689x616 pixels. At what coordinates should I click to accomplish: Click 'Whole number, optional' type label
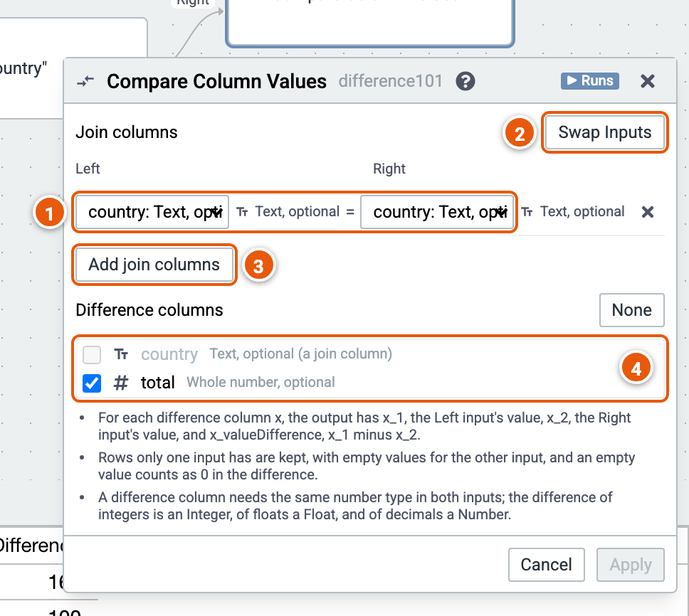(261, 383)
